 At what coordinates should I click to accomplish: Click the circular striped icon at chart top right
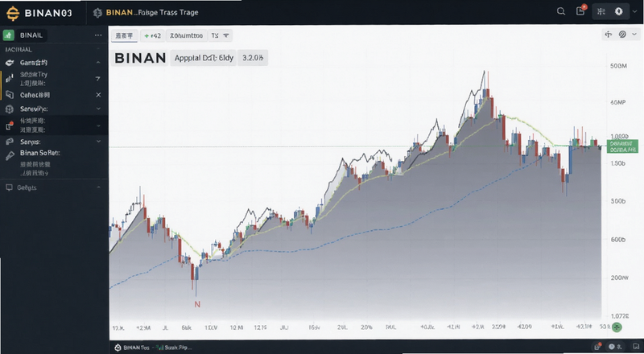(x=622, y=35)
